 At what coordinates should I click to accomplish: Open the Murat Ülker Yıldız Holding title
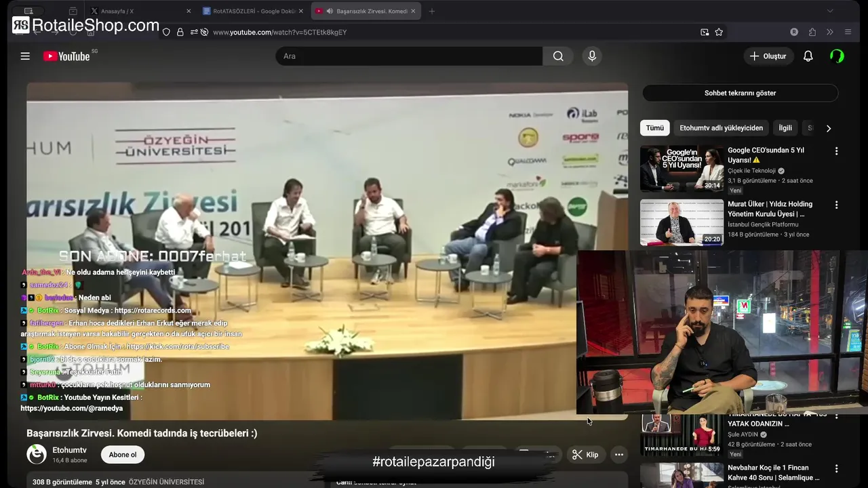click(x=770, y=209)
